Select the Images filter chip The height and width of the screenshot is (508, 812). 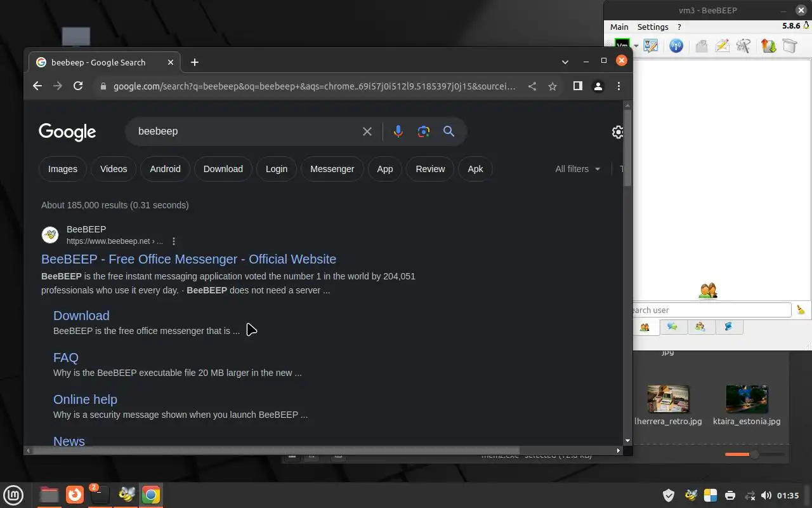pos(63,169)
